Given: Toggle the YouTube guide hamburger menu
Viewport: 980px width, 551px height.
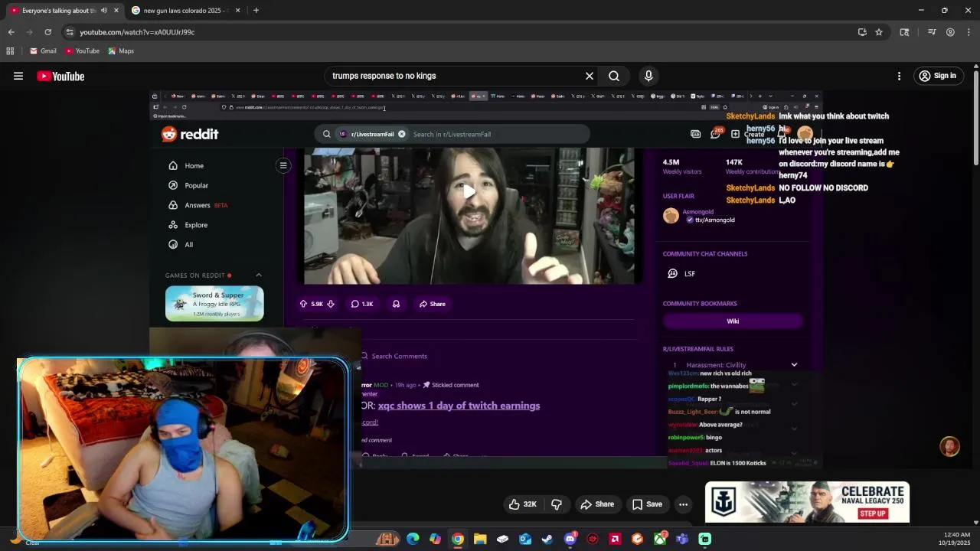Looking at the screenshot, I should pos(18,76).
